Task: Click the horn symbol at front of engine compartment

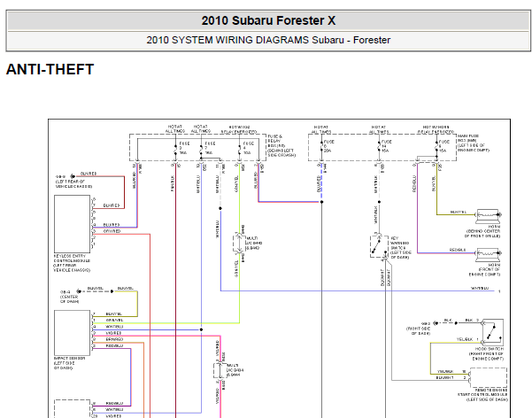Action: coord(489,254)
